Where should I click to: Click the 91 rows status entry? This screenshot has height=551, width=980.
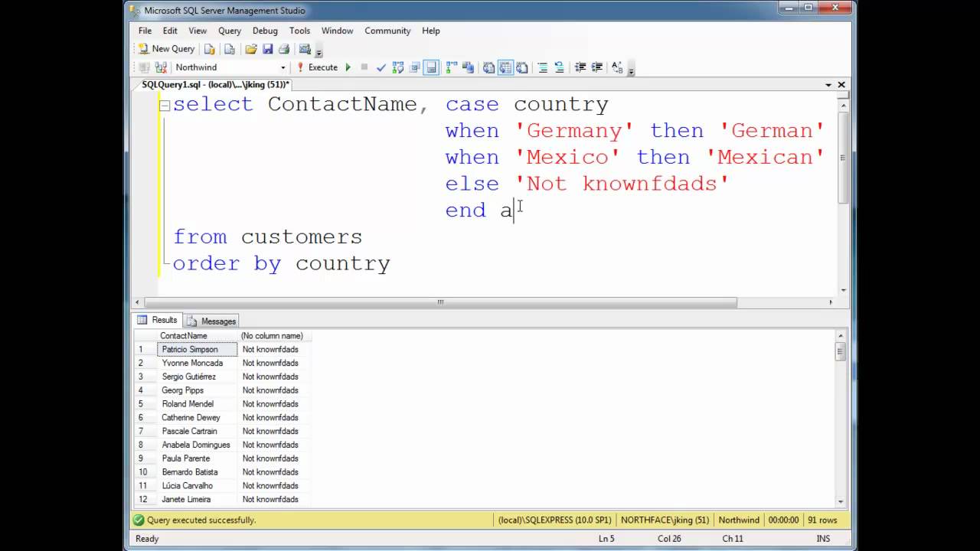click(x=822, y=520)
